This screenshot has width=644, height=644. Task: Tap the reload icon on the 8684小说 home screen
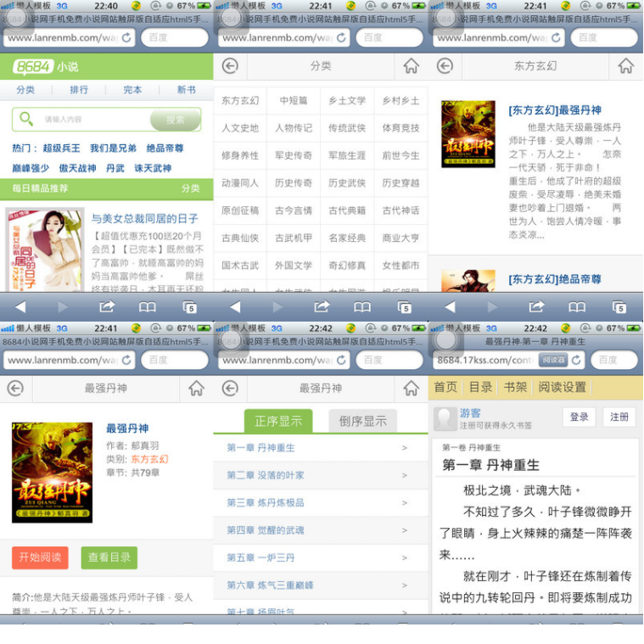point(126,37)
